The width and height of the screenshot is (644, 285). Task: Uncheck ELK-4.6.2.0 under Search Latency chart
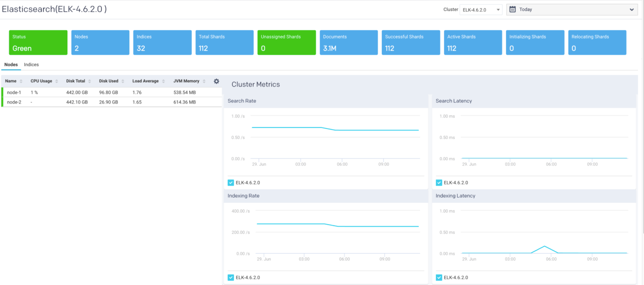(x=439, y=183)
